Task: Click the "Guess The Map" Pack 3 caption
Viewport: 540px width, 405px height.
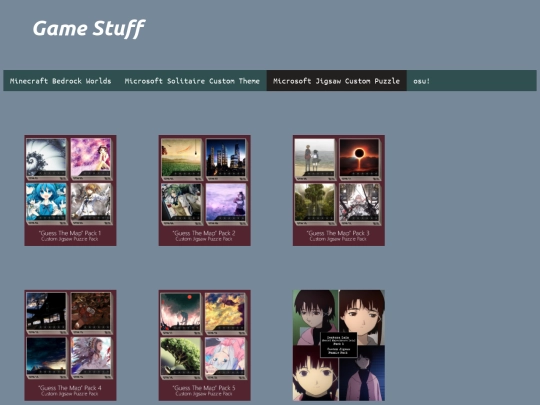Action: pyautogui.click(x=338, y=236)
